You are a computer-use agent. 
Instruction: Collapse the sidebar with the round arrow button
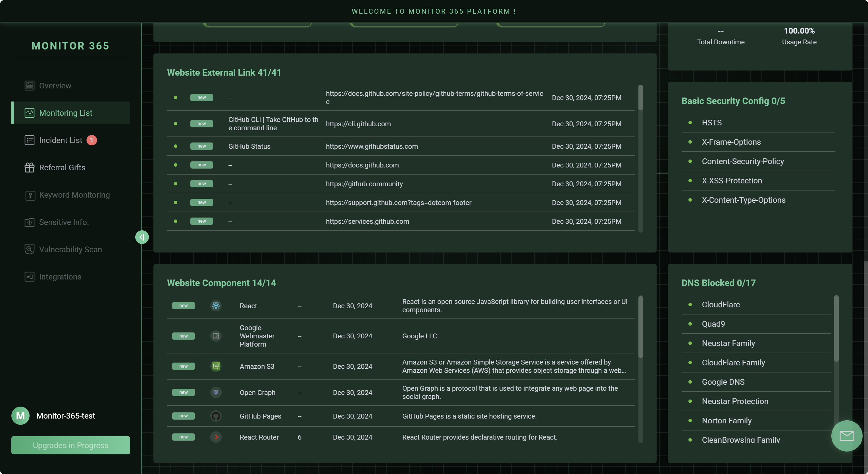[x=142, y=237]
